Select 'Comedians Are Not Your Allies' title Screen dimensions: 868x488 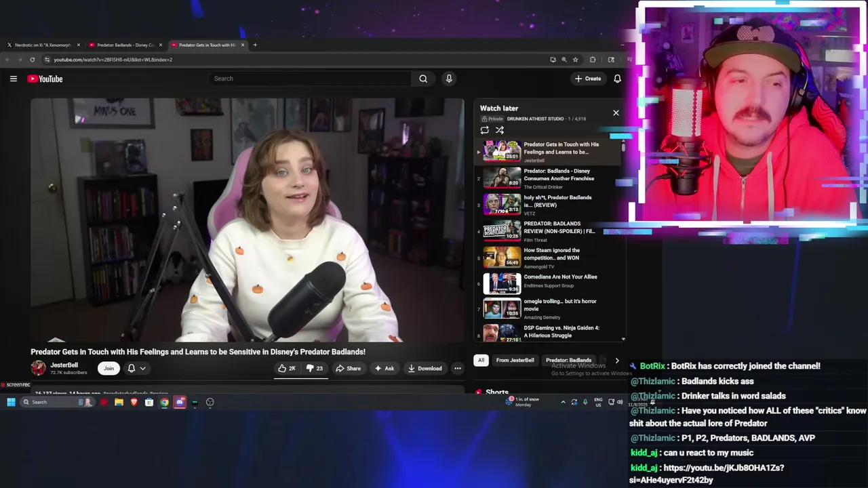(x=560, y=277)
